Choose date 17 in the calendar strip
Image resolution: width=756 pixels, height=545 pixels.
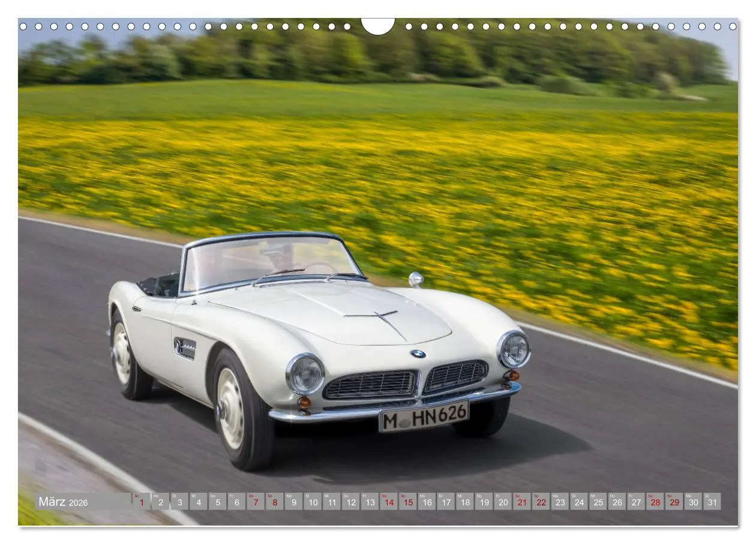point(446,502)
